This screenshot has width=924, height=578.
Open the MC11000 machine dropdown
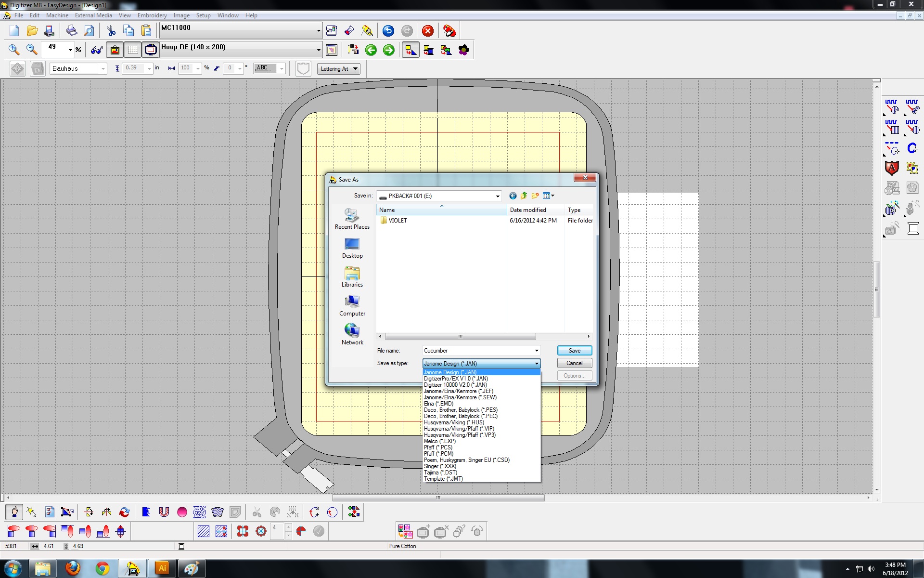(318, 31)
